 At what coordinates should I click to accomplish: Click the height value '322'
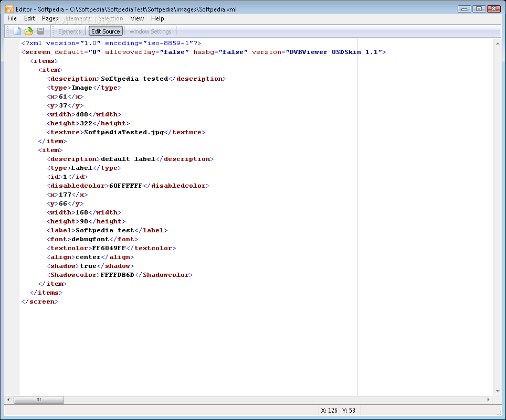[x=86, y=123]
